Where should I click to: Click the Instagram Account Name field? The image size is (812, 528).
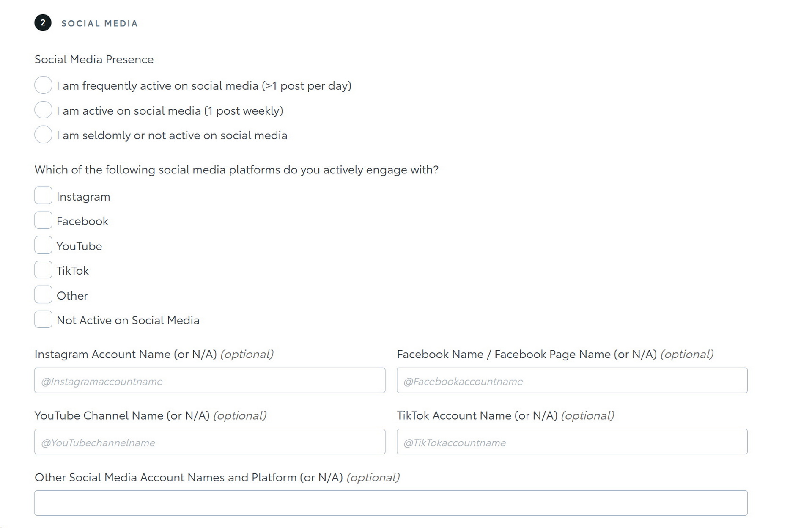[x=210, y=380]
